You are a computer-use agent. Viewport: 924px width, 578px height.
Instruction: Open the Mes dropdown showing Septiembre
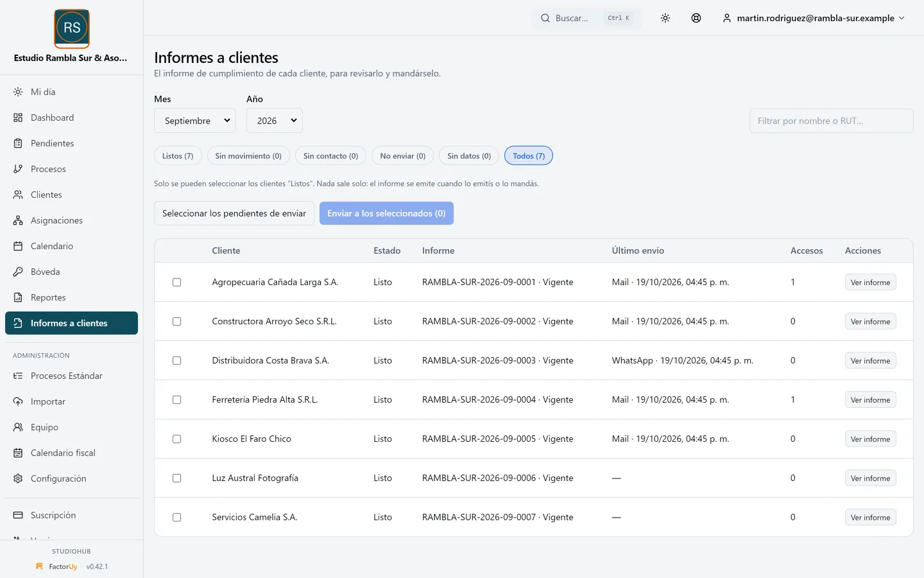click(195, 121)
